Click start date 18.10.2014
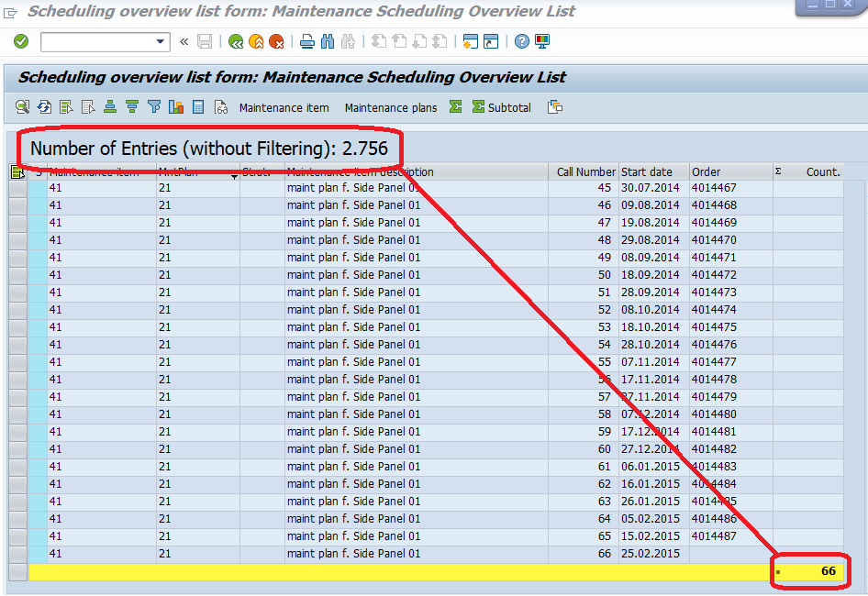 650,327
